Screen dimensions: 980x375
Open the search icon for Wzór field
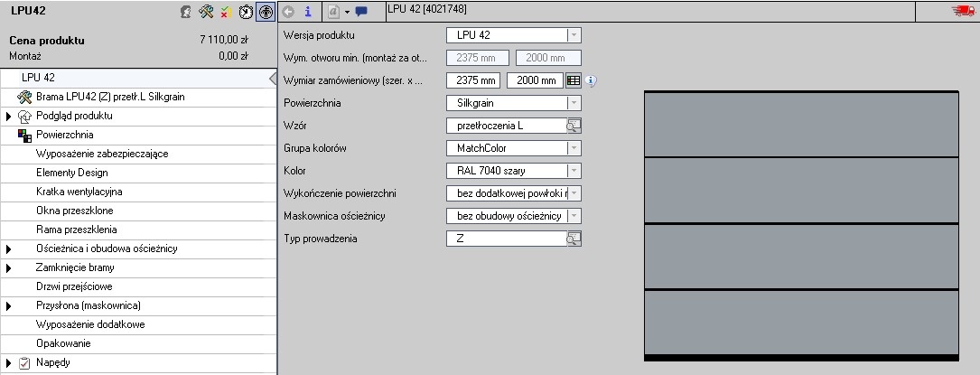(574, 126)
